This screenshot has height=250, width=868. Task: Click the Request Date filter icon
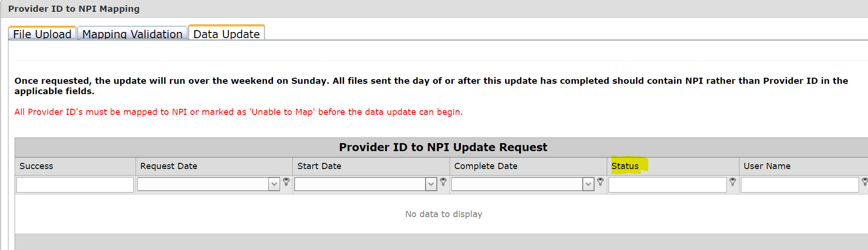(x=286, y=182)
